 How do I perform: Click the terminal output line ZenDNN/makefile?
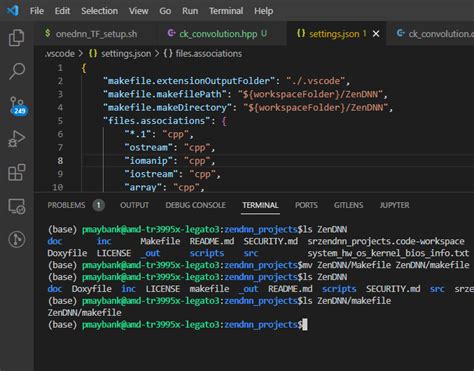(x=85, y=313)
